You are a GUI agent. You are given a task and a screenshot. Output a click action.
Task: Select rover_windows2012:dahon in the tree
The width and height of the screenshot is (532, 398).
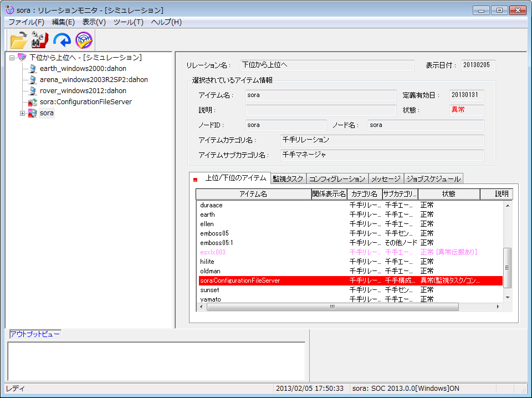pos(83,91)
